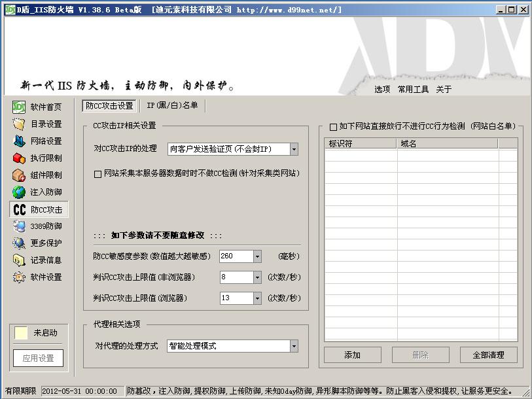Open the 防CC敏感度参数 260 dropdown arrow

[x=257, y=256]
